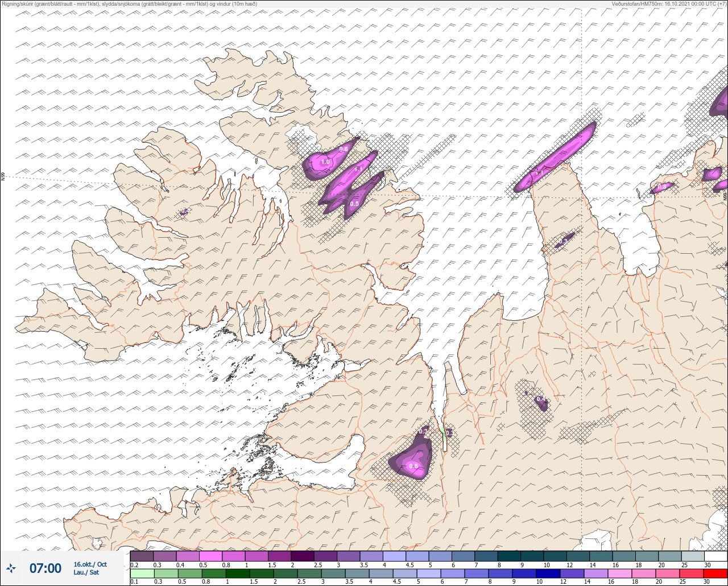Click the '0.1' label on the rain scale
The height and width of the screenshot is (586, 728).
(134, 582)
